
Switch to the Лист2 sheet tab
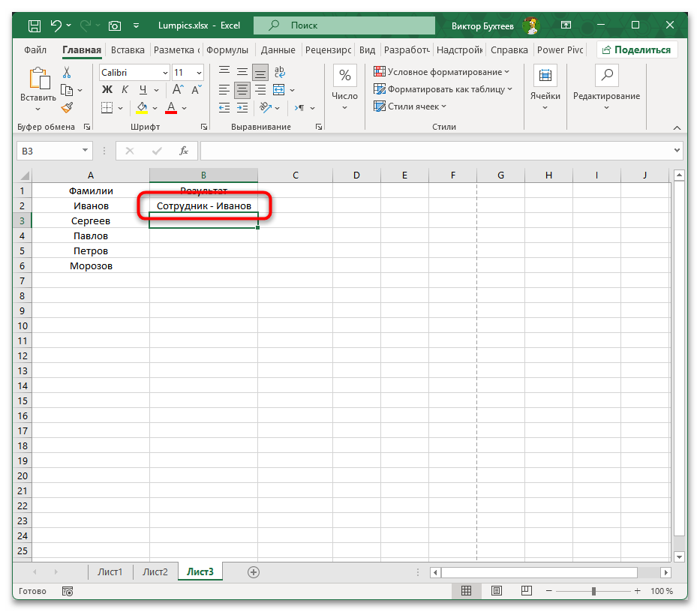coord(155,571)
